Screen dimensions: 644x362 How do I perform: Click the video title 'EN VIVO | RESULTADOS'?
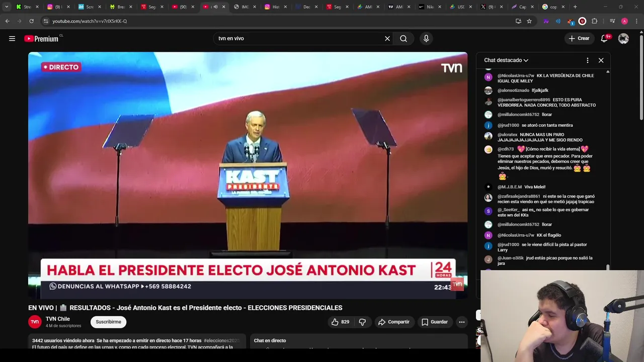click(x=185, y=308)
